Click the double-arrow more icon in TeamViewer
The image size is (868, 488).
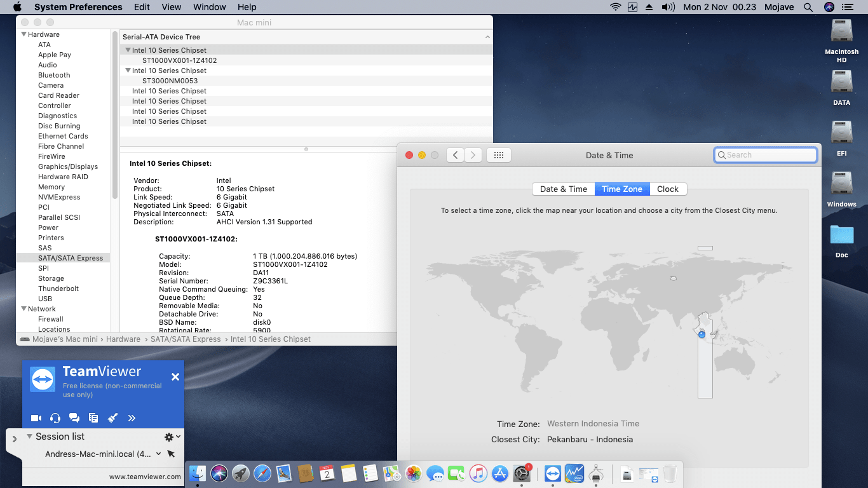(132, 418)
